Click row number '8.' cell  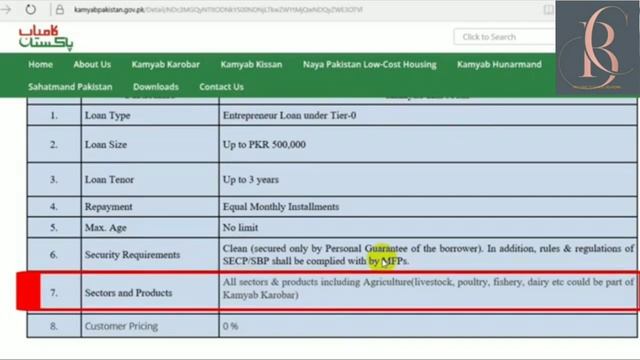click(x=54, y=326)
